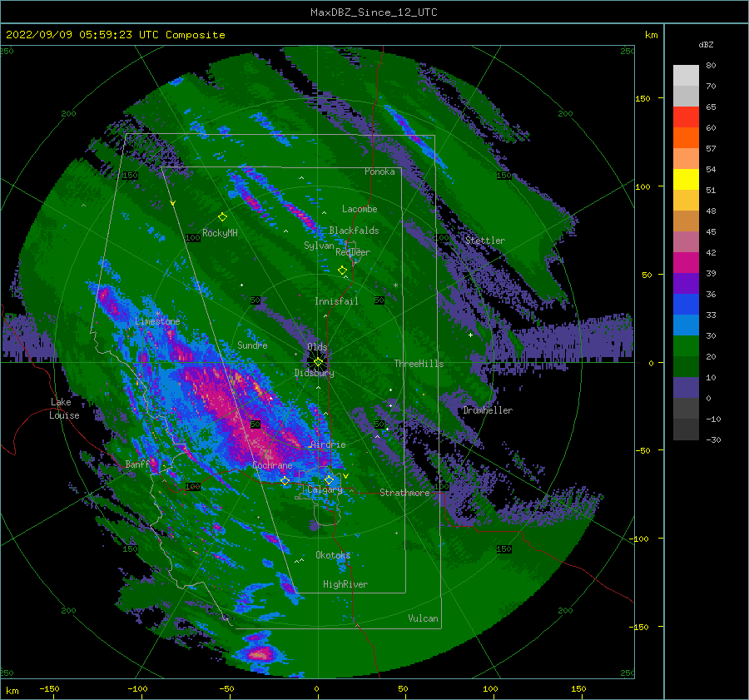Click the yellow diamond marker below RedDeer
The height and width of the screenshot is (700, 749).
point(342,271)
